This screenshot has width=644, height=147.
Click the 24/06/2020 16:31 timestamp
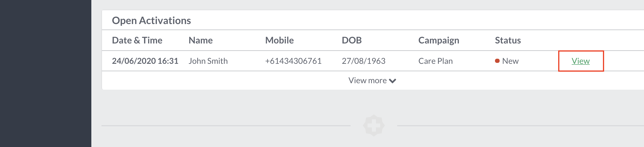145,61
